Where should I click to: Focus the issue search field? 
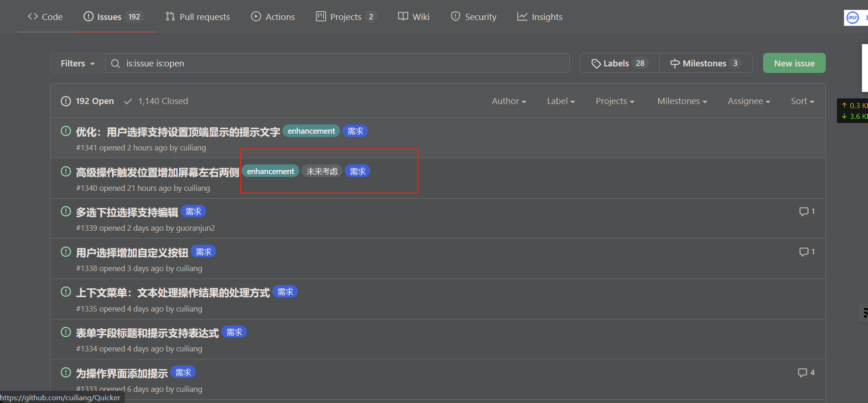click(x=338, y=63)
